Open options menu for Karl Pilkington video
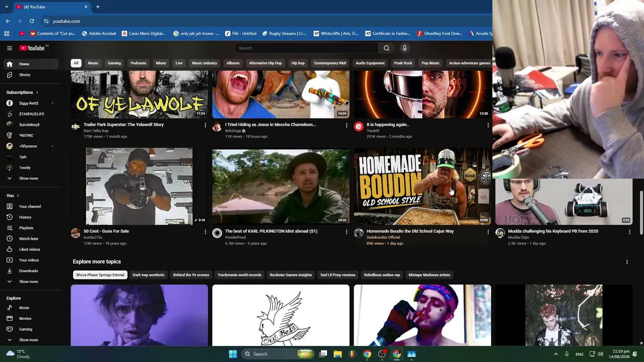Image resolution: width=644 pixels, height=362 pixels. 346,232
